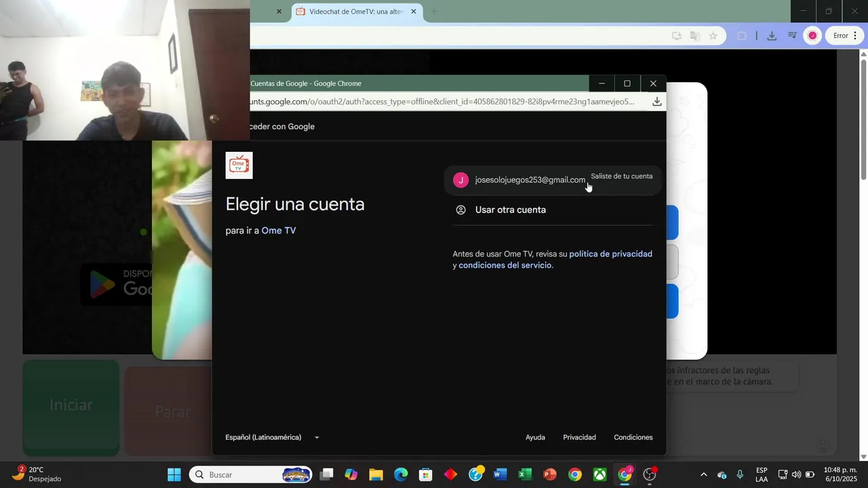
Task: Click the Parar button on the OmeTV page
Action: pyautogui.click(x=169, y=411)
